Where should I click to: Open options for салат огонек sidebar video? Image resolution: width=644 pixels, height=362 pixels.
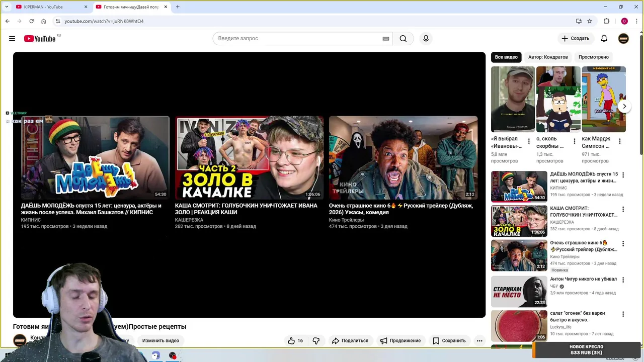click(x=623, y=314)
